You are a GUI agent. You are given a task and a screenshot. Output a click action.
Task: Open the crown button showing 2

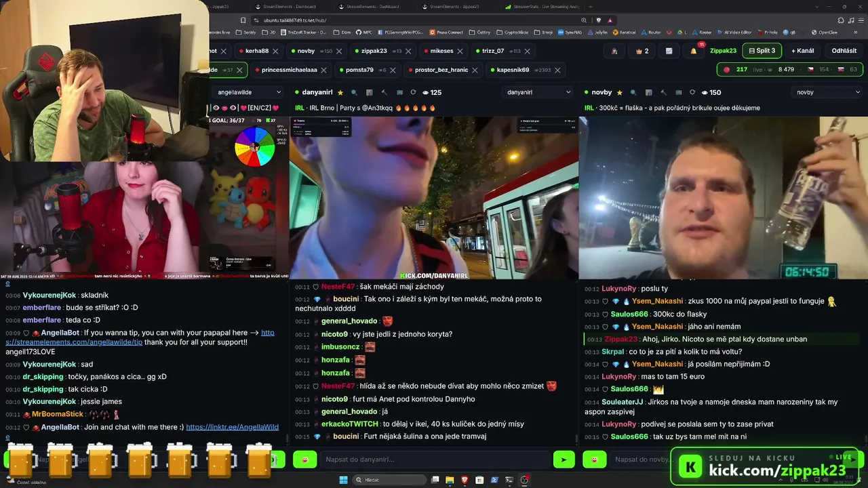click(x=642, y=51)
